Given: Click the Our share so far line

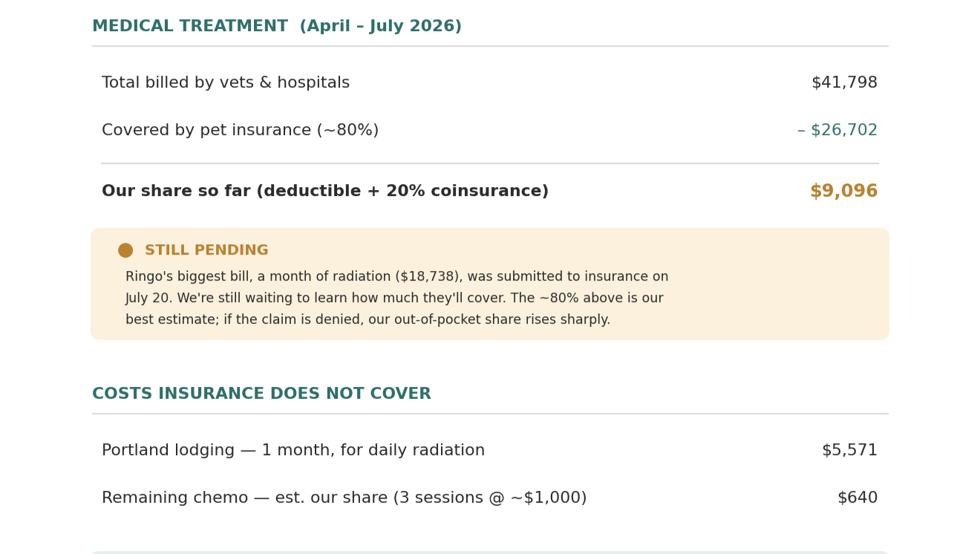Looking at the screenshot, I should 490,192.
